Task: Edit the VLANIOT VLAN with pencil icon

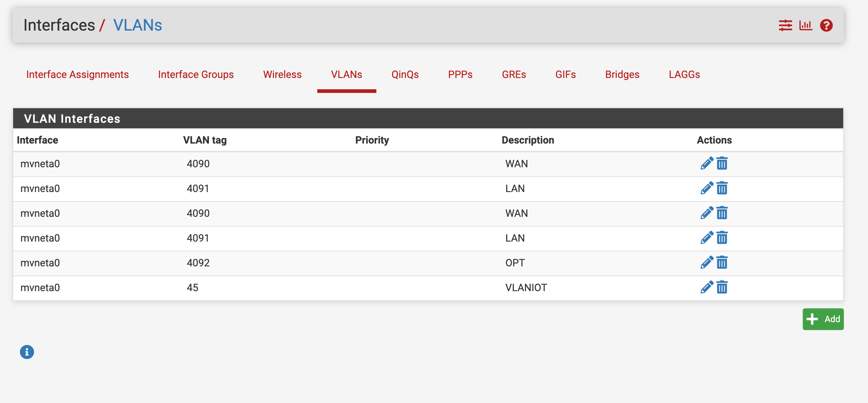Action: (706, 287)
